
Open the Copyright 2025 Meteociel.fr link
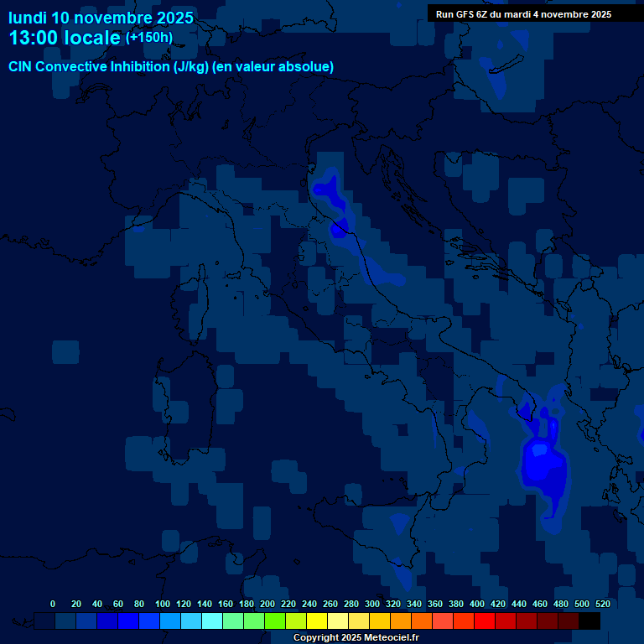click(x=356, y=638)
